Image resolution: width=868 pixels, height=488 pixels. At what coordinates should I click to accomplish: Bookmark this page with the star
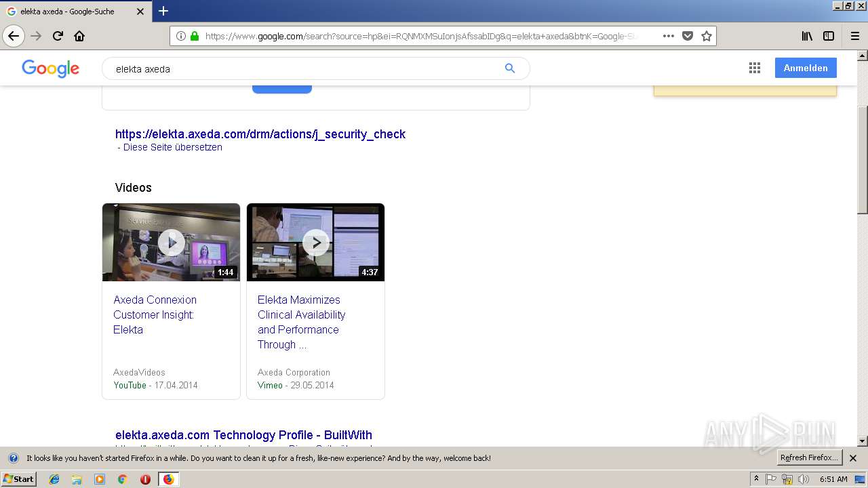707,36
